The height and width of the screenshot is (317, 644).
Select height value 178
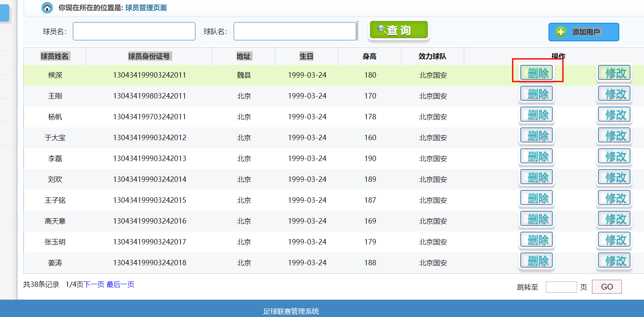tap(370, 117)
